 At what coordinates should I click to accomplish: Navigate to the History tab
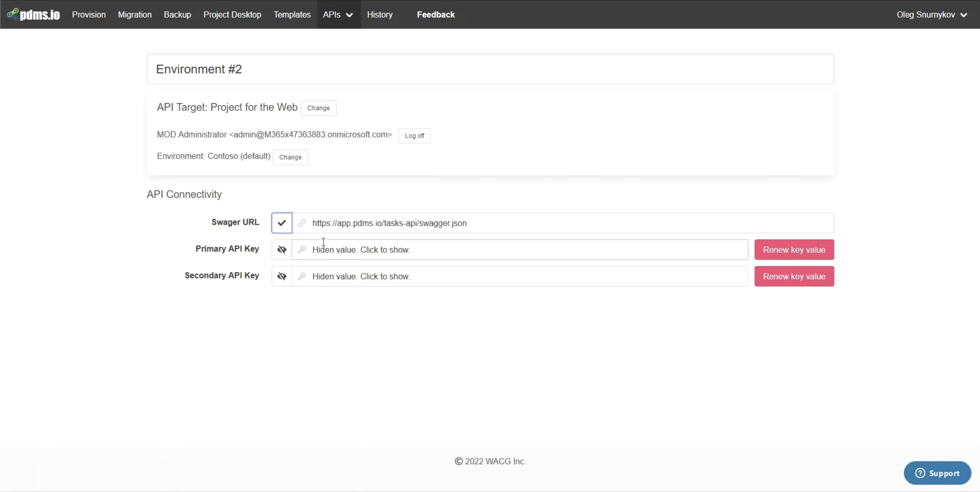(x=380, y=14)
